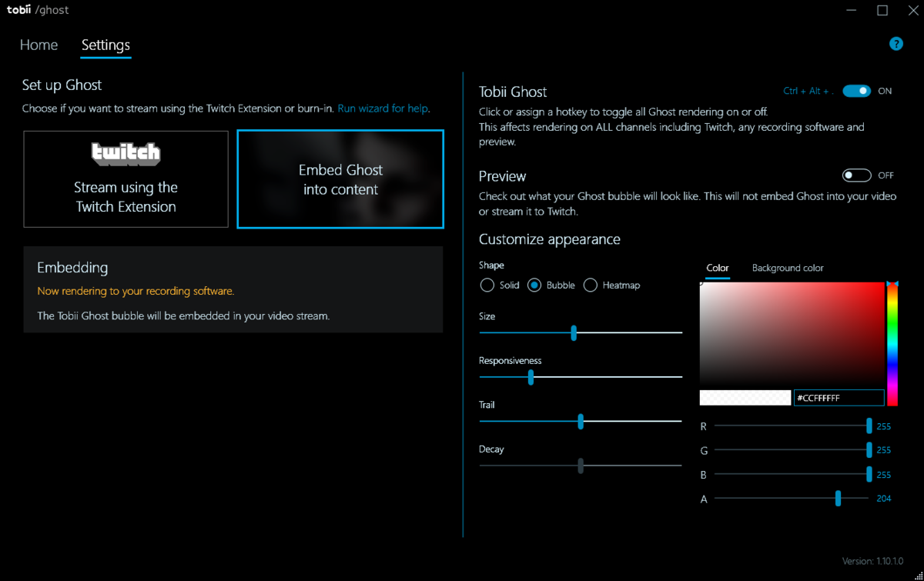Click 'Now rendering to your recording software.'
The height and width of the screenshot is (581, 924).
point(136,291)
